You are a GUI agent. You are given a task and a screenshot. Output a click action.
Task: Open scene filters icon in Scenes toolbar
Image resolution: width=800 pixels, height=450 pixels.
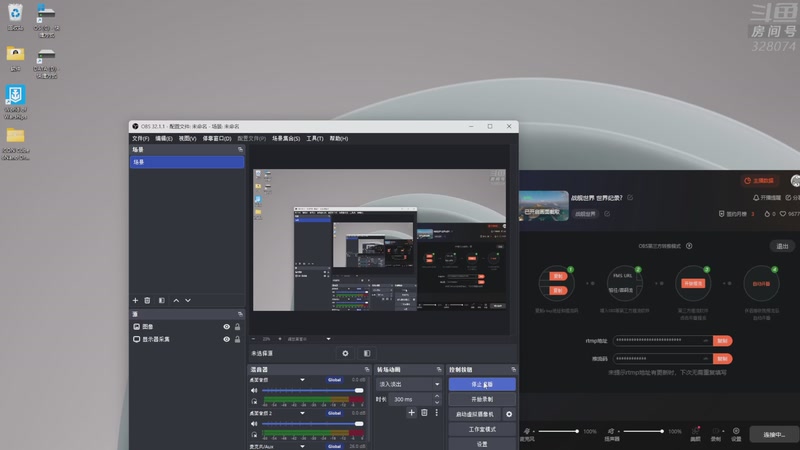pos(161,301)
